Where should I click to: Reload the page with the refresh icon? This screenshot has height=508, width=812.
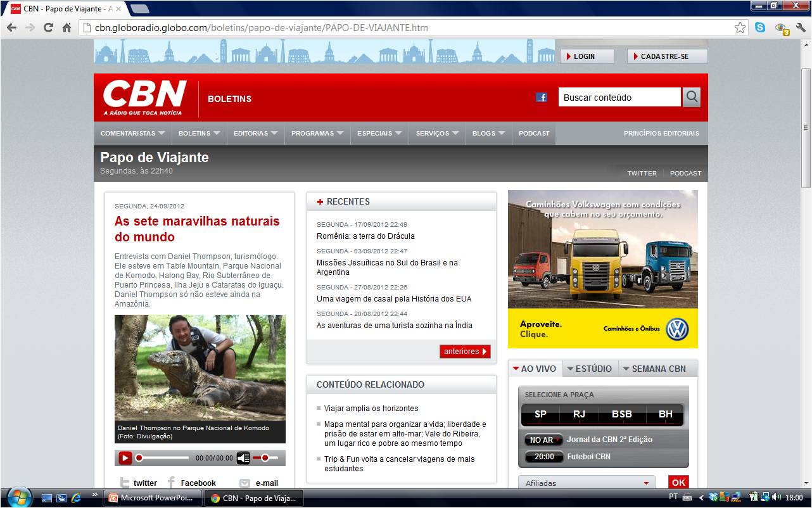(48, 28)
